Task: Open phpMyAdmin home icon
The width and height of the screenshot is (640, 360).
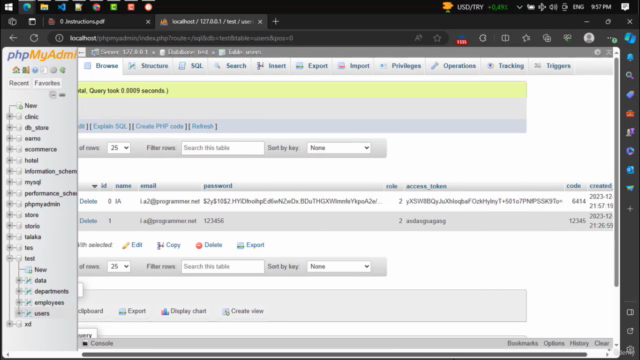Action: [16, 70]
